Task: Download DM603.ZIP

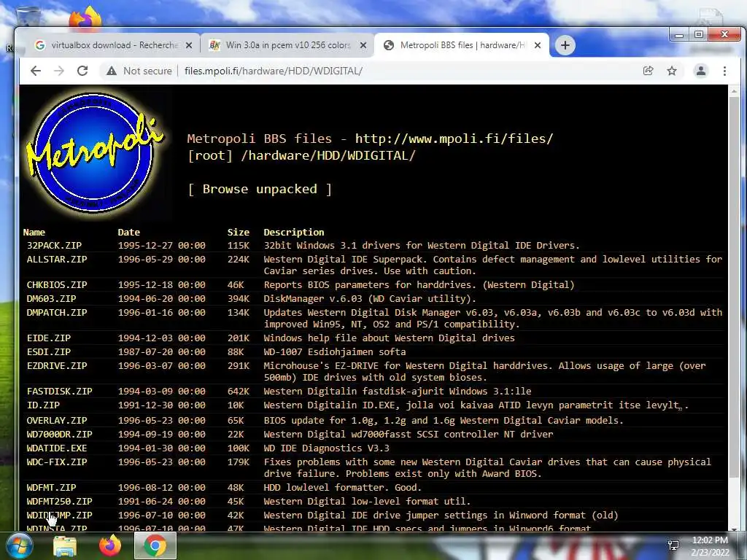Action: tap(52, 298)
